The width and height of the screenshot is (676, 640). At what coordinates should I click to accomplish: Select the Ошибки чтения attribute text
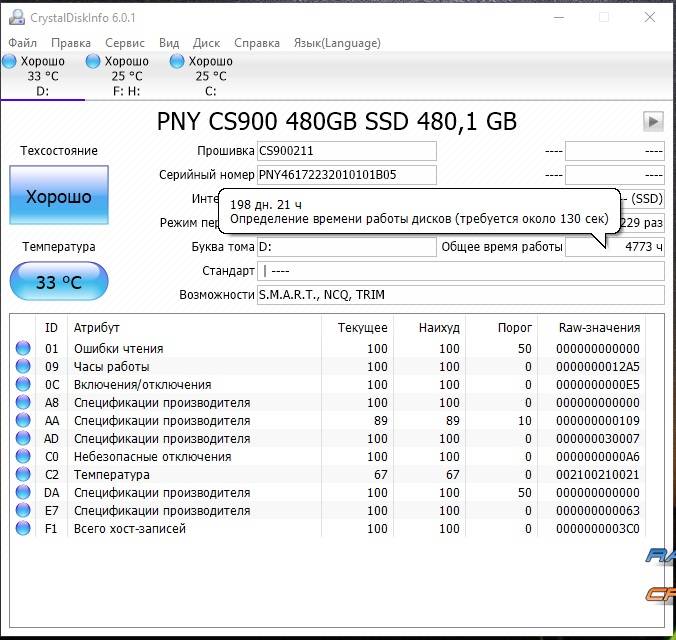coord(119,348)
